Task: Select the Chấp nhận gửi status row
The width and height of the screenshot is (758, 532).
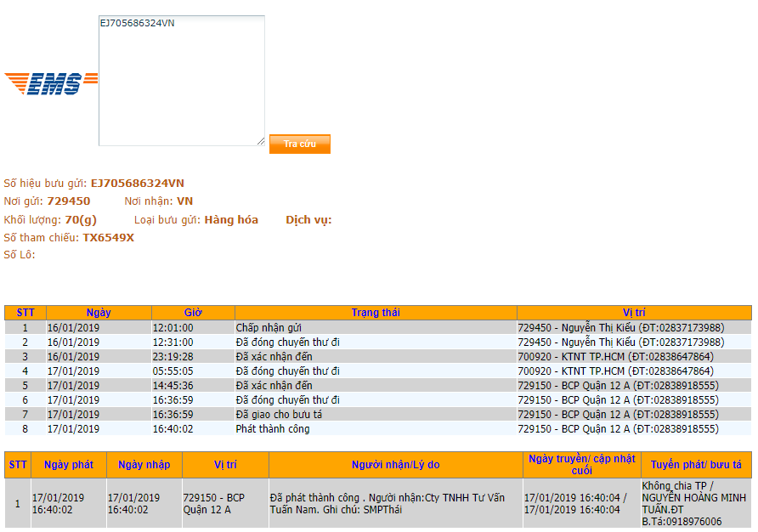Action: (269, 328)
